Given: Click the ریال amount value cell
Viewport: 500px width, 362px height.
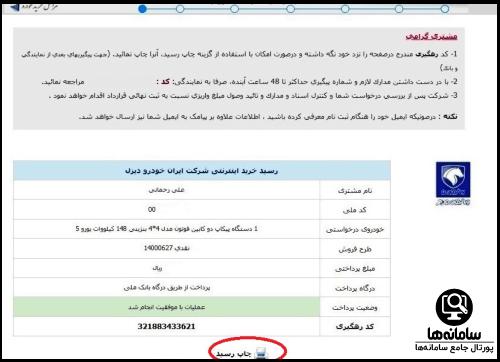Looking at the screenshot, I should tap(166, 268).
